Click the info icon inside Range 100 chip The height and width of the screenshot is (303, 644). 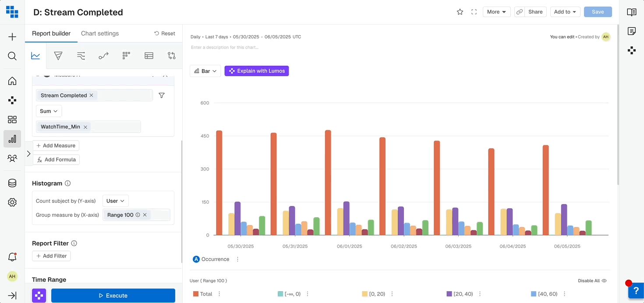click(138, 215)
